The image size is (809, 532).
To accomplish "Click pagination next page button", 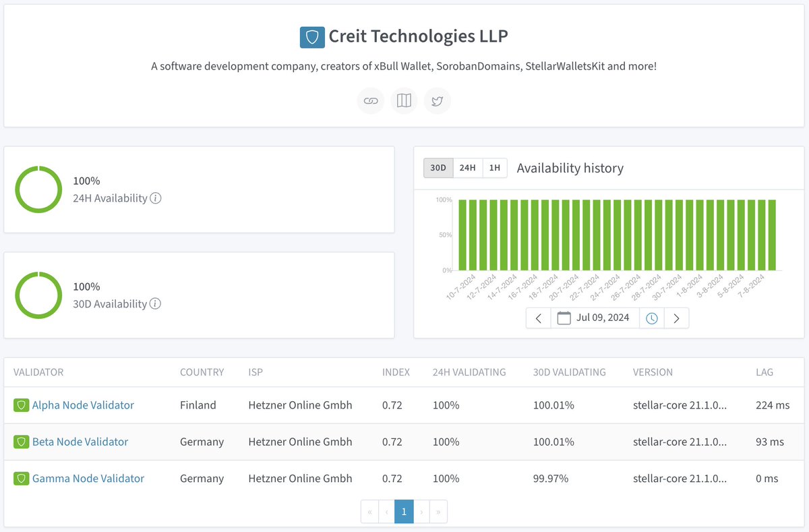I will tap(421, 512).
